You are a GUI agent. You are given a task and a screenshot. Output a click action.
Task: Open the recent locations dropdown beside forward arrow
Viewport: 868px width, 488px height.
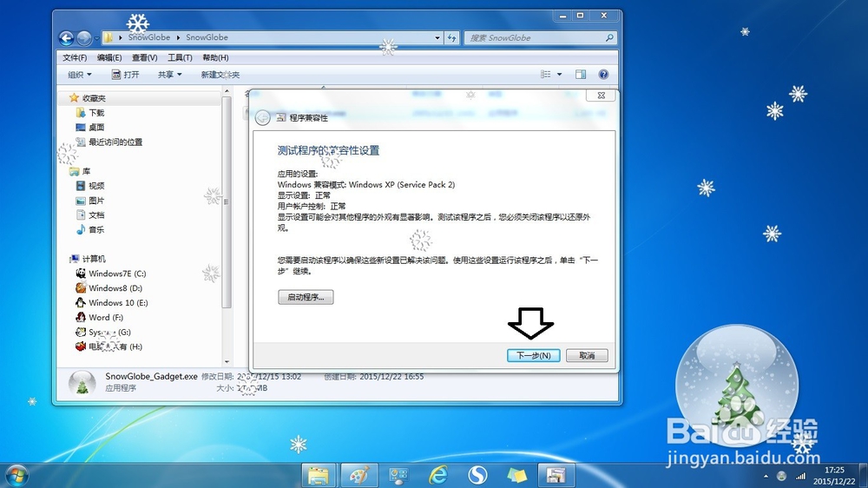click(96, 38)
